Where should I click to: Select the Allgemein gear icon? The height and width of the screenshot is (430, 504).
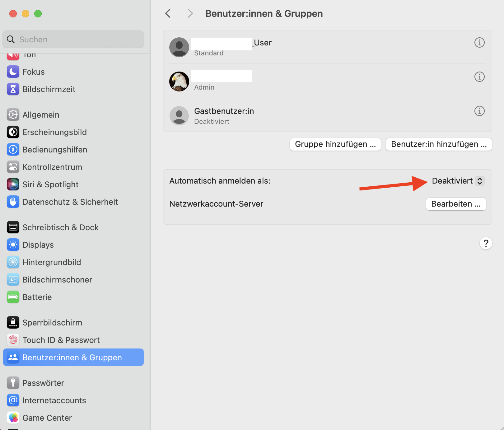(x=13, y=115)
